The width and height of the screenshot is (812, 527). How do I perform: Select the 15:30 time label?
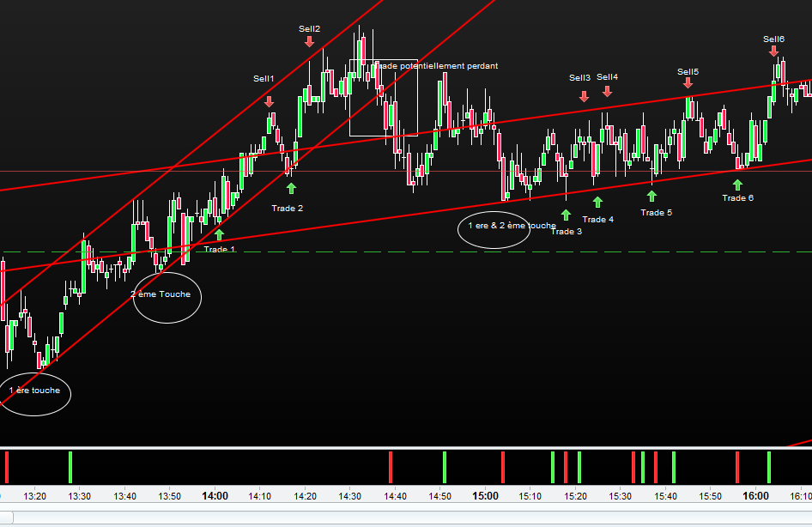[x=621, y=496]
